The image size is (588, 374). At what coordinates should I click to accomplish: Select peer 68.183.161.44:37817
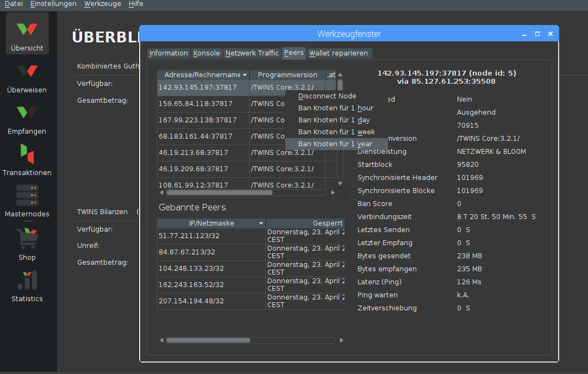pos(203,136)
